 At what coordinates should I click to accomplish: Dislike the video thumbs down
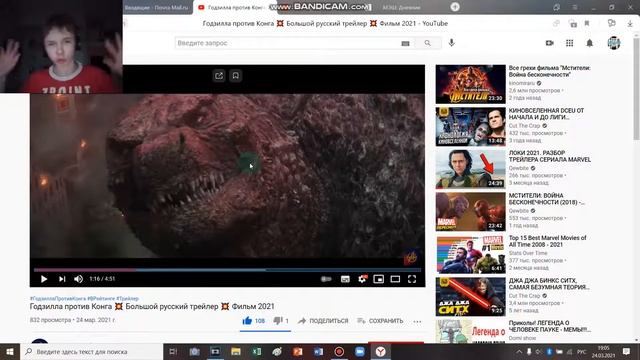click(x=281, y=321)
